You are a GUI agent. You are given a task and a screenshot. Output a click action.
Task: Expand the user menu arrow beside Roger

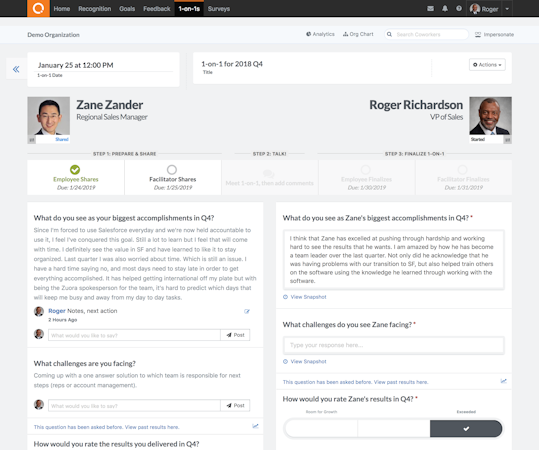tap(507, 9)
